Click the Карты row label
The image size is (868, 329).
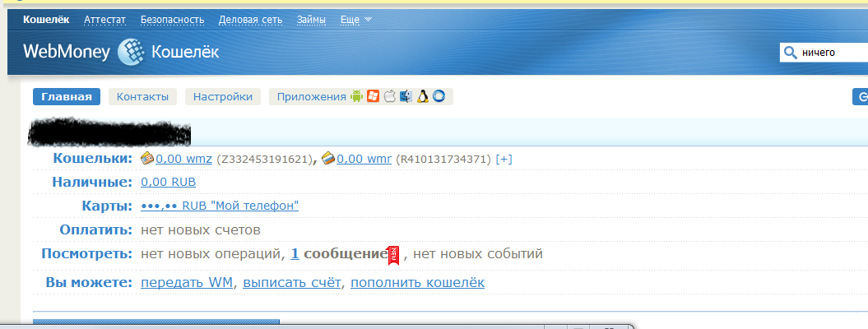click(108, 206)
